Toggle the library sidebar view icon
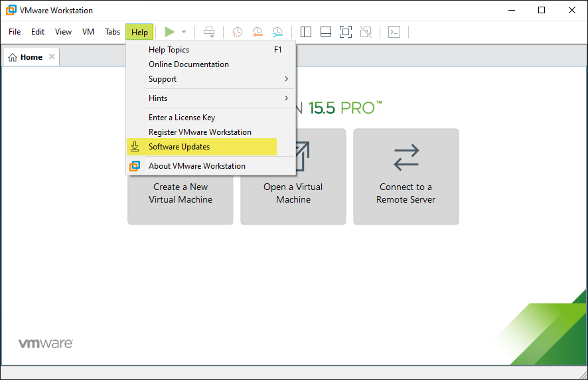The height and width of the screenshot is (380, 588). tap(306, 32)
